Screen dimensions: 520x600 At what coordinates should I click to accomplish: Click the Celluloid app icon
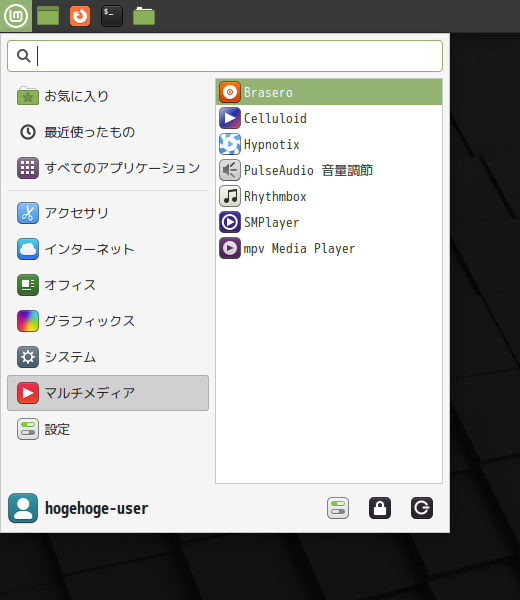(230, 118)
